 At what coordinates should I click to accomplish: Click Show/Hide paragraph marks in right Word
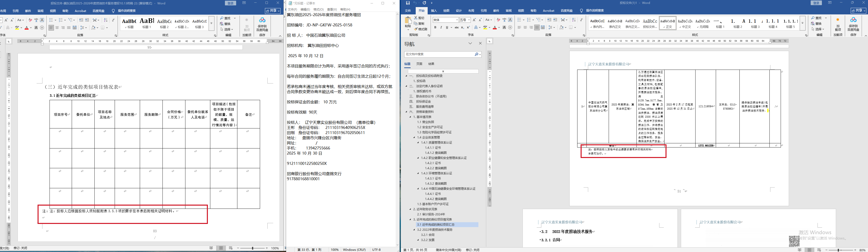tap(582, 20)
